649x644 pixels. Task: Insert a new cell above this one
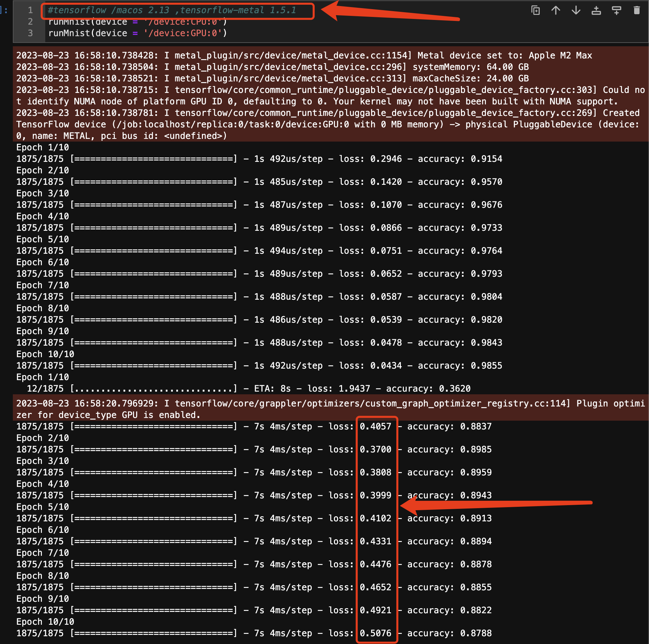point(596,10)
